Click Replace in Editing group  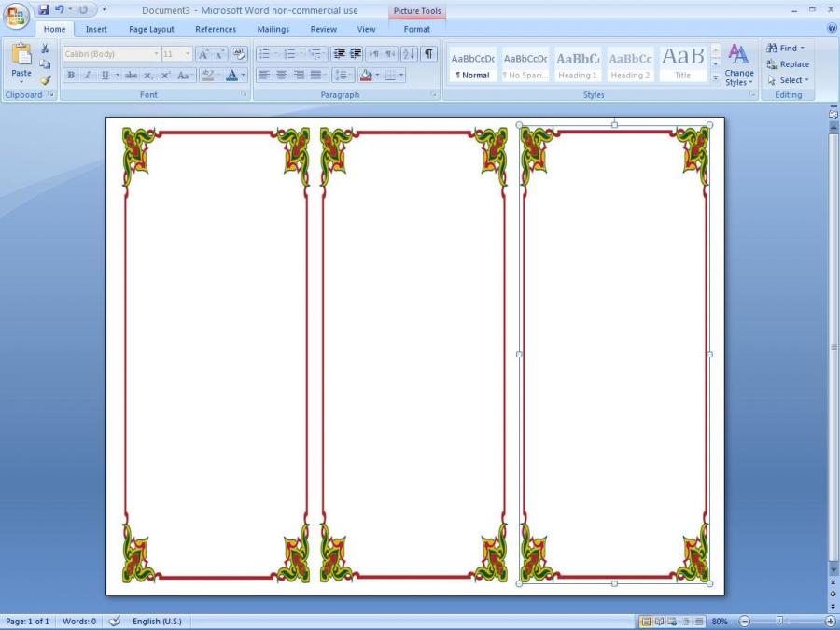point(788,64)
